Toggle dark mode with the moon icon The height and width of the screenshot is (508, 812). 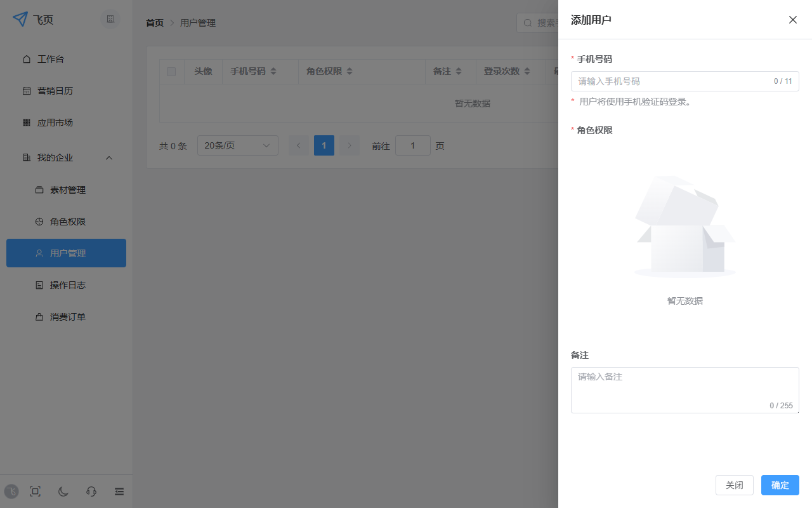coord(63,491)
